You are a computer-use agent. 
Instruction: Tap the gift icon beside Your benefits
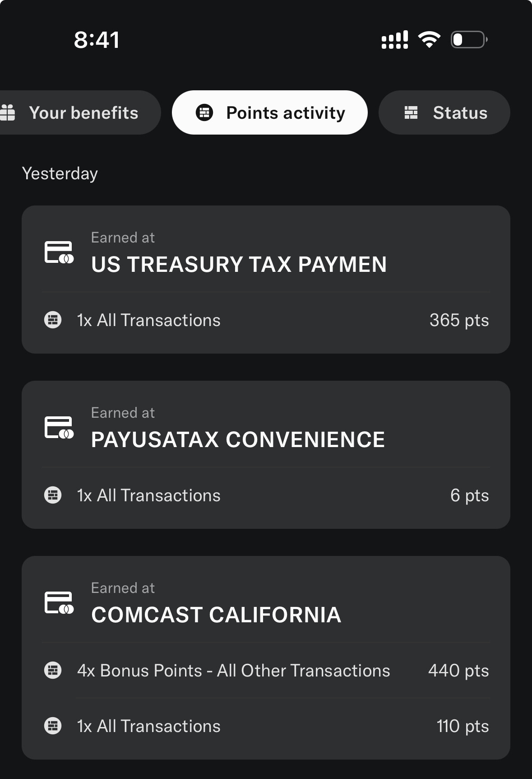click(8, 112)
